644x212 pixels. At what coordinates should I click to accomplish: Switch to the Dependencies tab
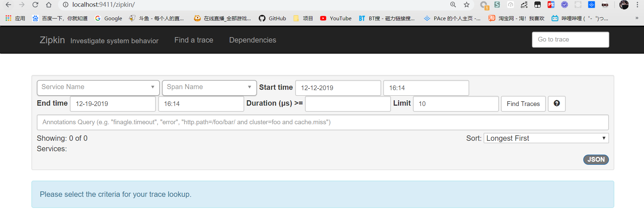[253, 40]
